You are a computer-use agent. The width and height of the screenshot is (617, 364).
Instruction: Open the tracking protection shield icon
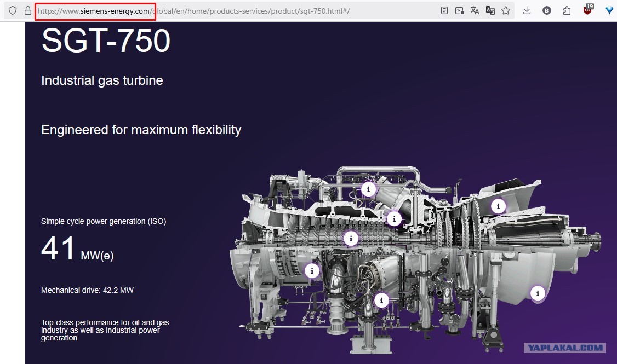pos(13,10)
